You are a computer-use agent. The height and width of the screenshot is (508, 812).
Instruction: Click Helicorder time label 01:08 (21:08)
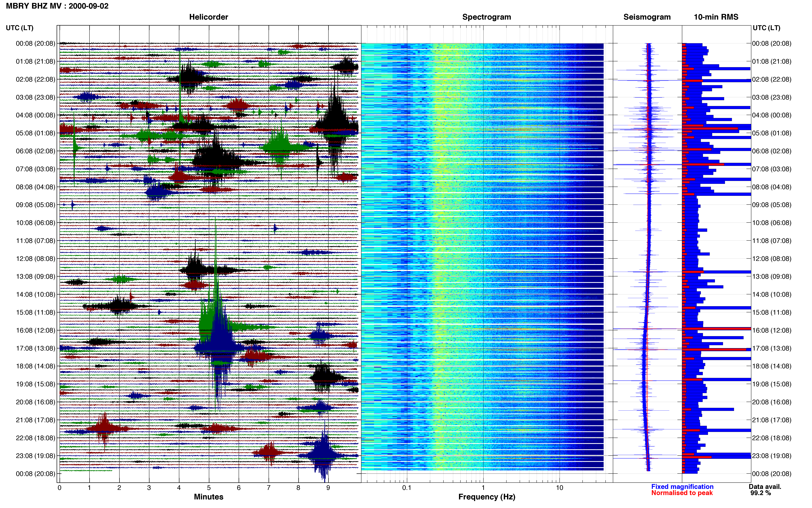36,61
